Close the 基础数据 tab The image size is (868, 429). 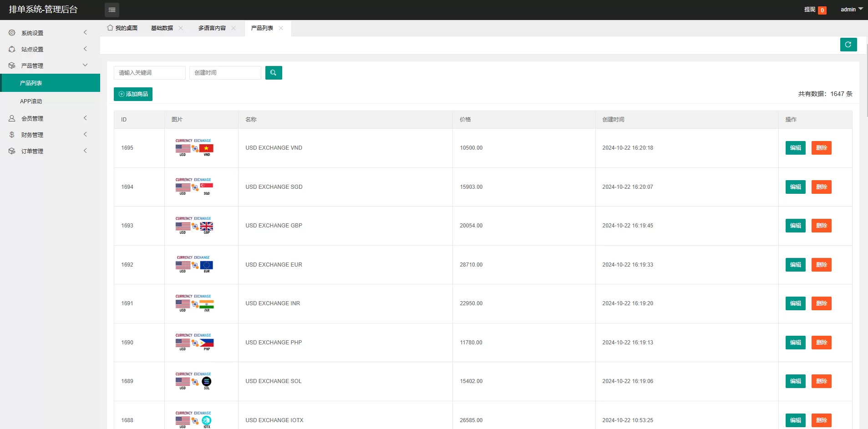point(181,28)
